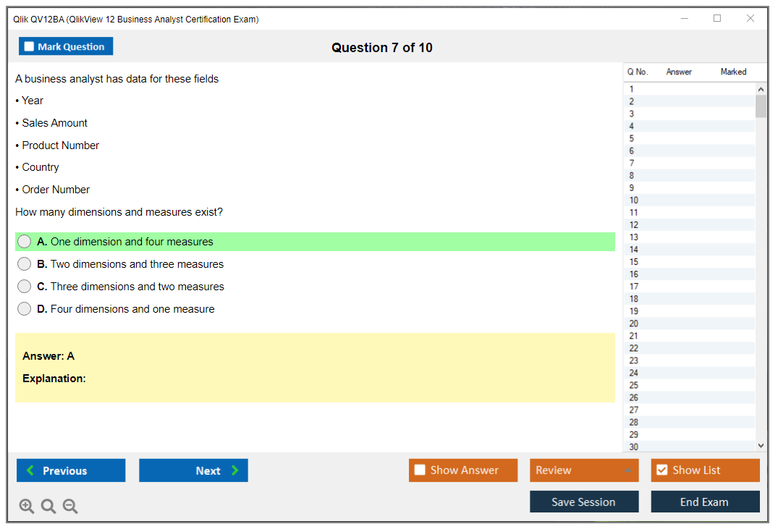Pick option D: Four dimensions and one measure
The image size is (778, 532).
[x=25, y=309]
